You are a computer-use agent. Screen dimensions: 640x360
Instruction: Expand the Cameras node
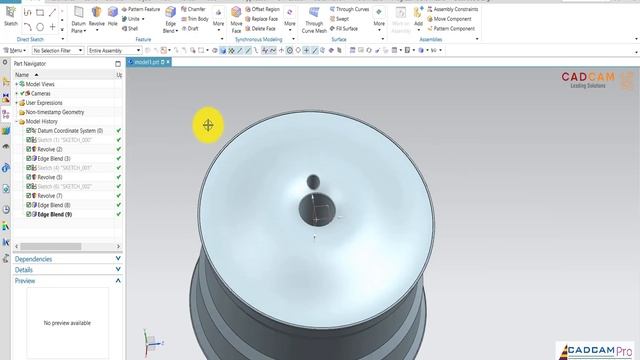(17, 93)
